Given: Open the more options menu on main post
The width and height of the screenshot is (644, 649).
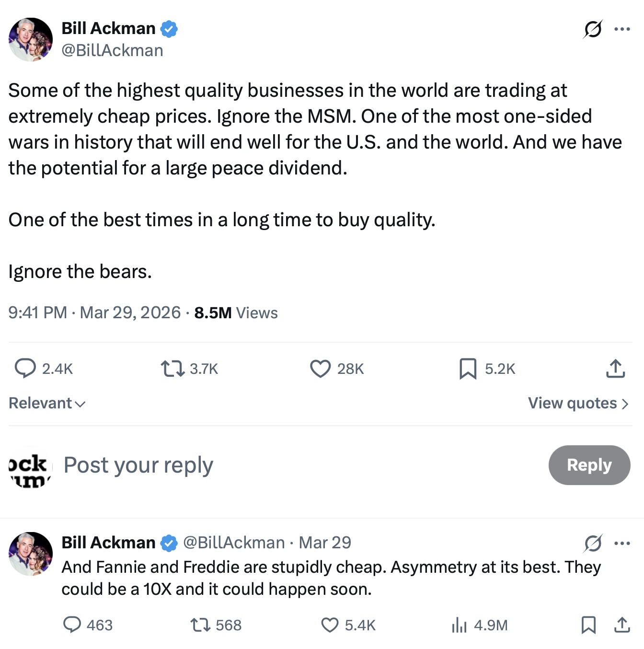Looking at the screenshot, I should click(622, 29).
